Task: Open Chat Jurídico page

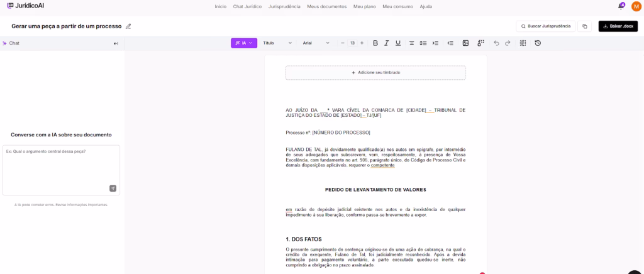Action: (247, 6)
